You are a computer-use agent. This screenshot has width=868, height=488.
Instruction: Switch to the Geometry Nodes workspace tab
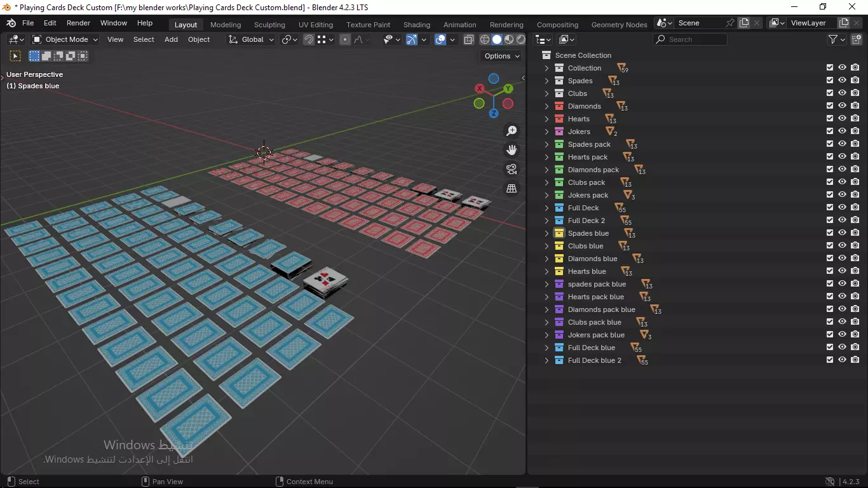coord(619,25)
